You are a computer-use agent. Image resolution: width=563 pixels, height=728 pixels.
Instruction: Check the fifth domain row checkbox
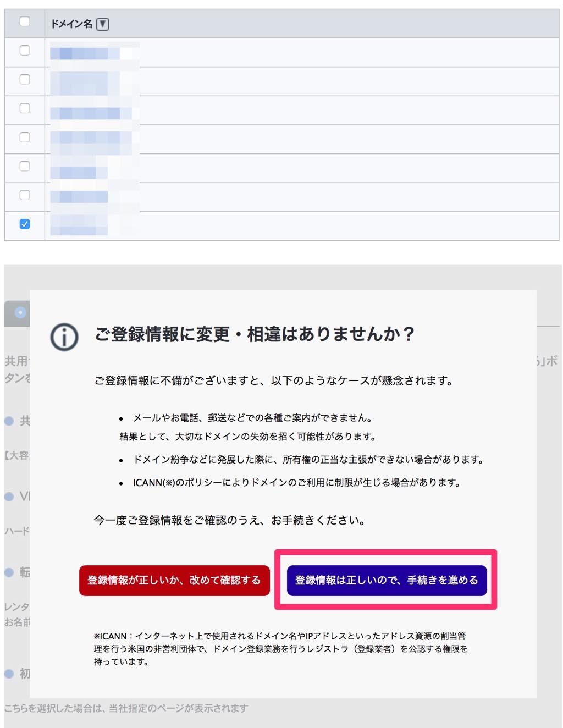[x=24, y=167]
